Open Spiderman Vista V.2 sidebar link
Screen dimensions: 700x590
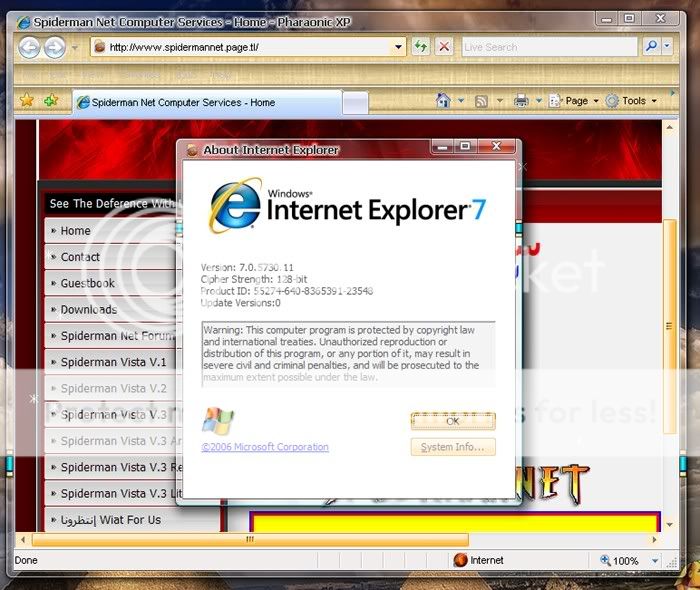(x=112, y=388)
